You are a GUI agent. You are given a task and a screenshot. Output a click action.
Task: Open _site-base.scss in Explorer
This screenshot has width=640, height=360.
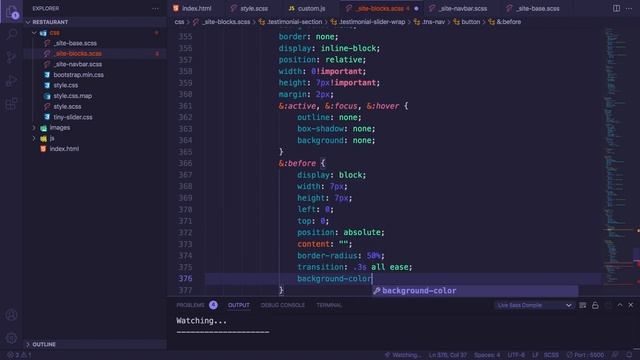coord(95,43)
